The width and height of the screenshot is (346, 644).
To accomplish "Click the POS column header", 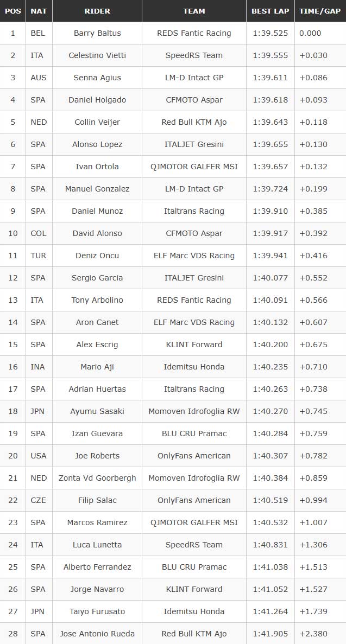I will click(x=12, y=11).
